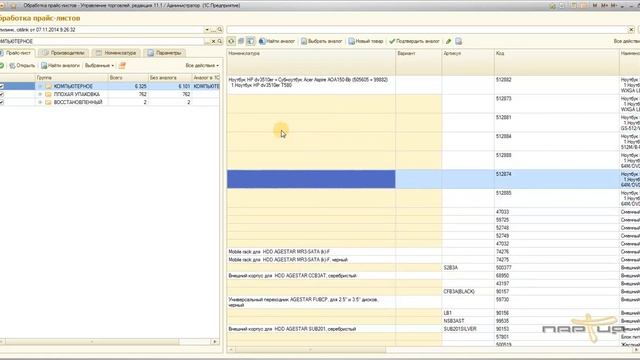Expand the 'ПЛОХАЯ УПАКОВКА' group
Screen dimensions: 640x360
coord(40,94)
